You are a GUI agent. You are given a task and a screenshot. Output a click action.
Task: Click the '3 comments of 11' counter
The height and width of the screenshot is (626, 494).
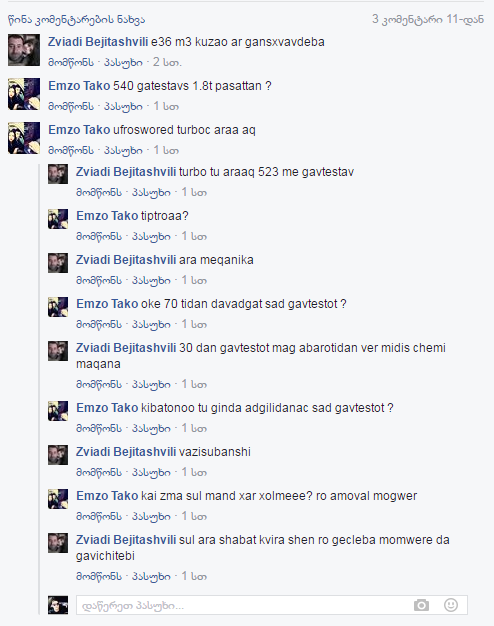(x=428, y=19)
